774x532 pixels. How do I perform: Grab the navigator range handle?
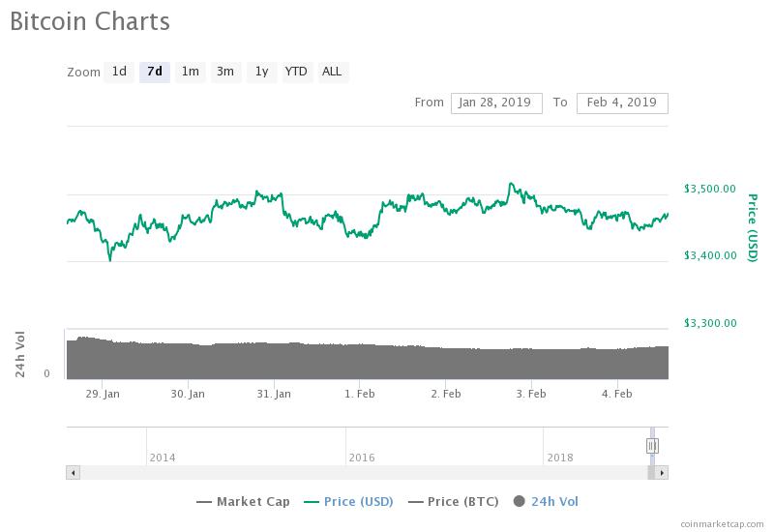652,446
